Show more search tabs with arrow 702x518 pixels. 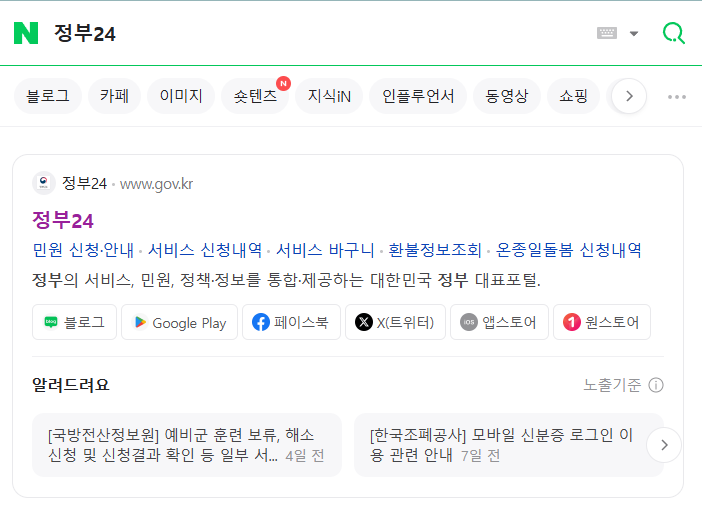pyautogui.click(x=629, y=96)
